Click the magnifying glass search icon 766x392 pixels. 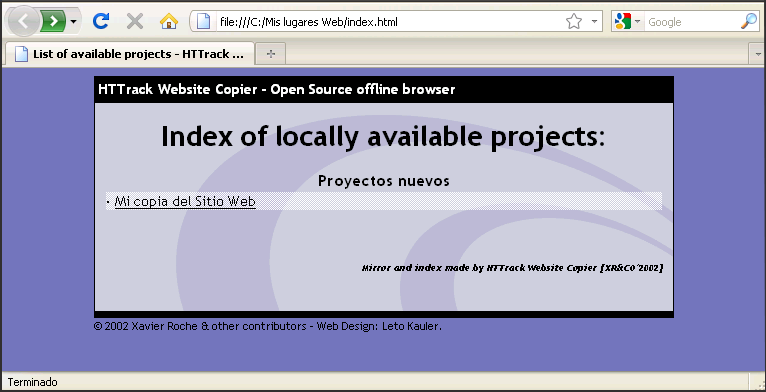click(748, 22)
